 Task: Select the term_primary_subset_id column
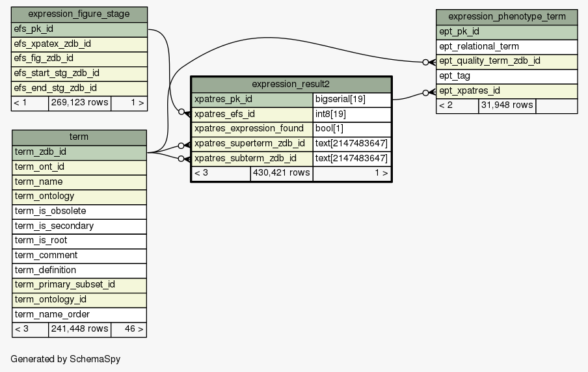click(x=79, y=284)
